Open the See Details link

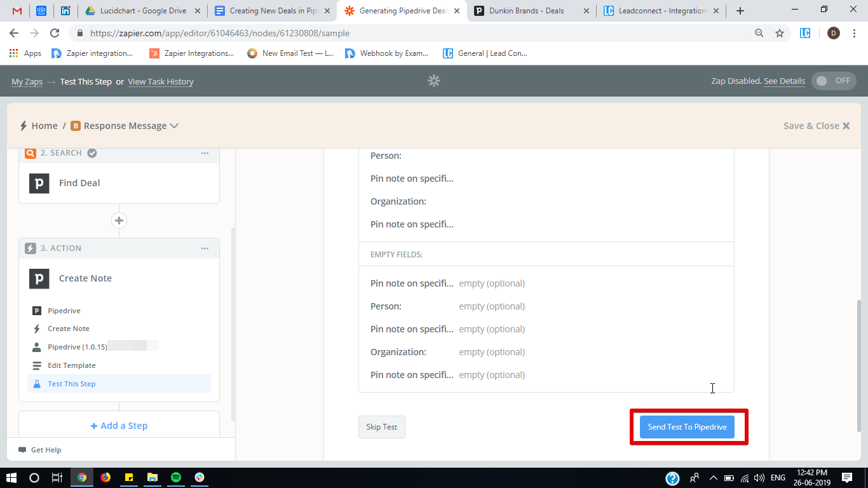784,81
